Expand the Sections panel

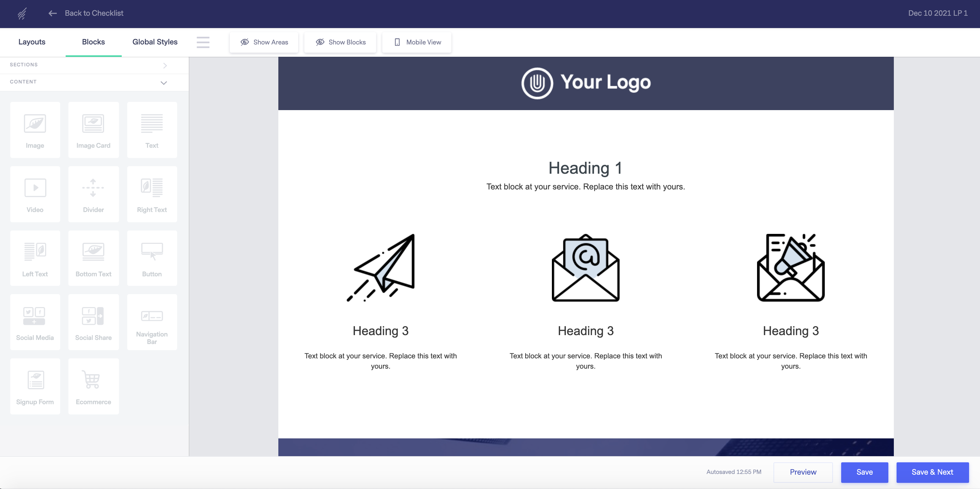165,65
